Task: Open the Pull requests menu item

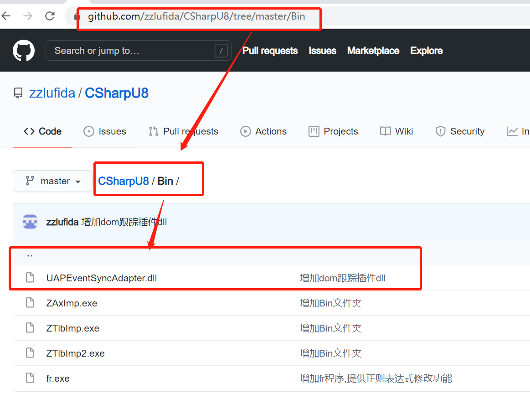Action: tap(269, 51)
